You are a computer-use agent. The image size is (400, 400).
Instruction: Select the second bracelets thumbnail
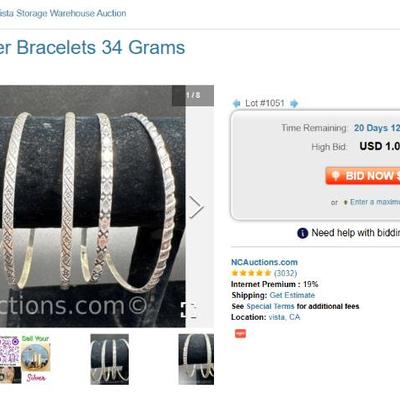pos(110,359)
